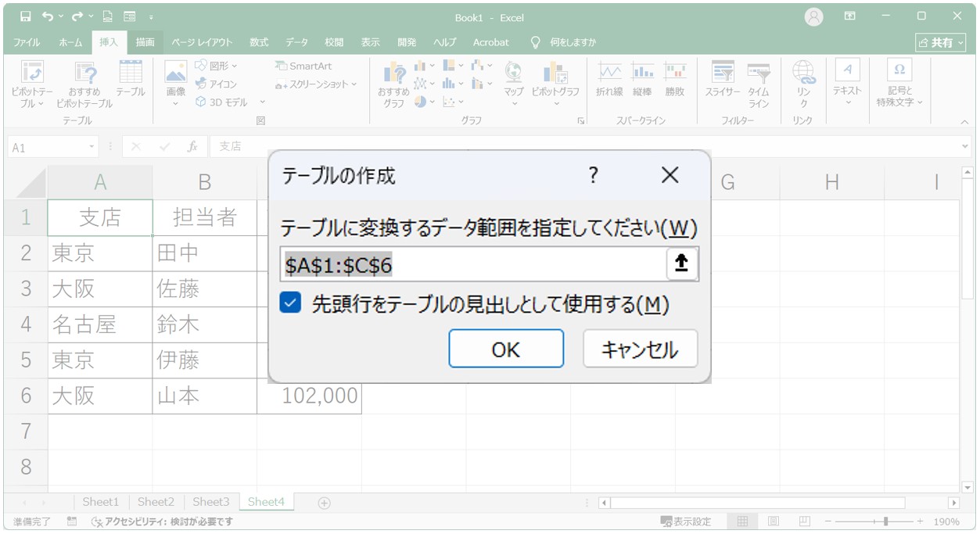Image resolution: width=980 pixels, height=534 pixels.
Task: Uncheck 先頭行をテーブルの見出しとして使用する checkbox
Action: [x=290, y=303]
